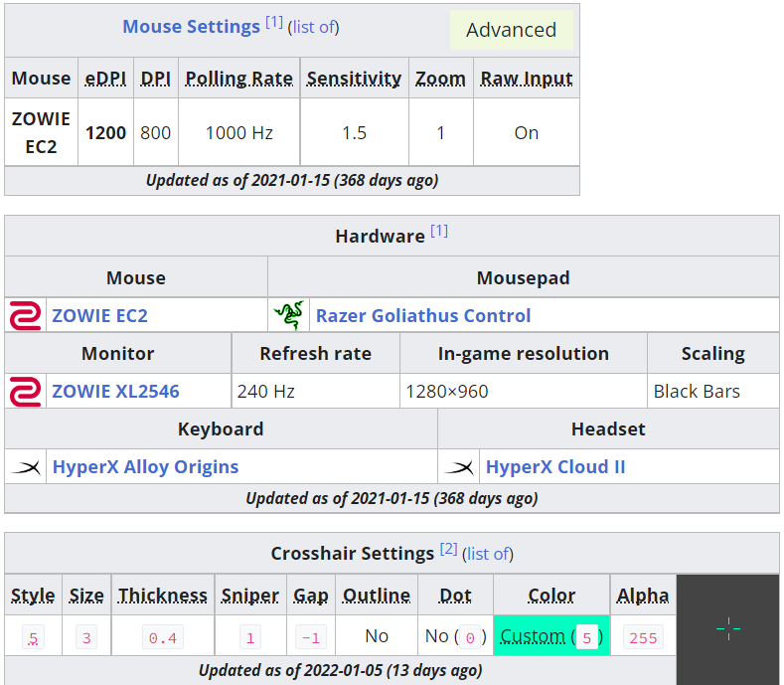784x685 pixels.
Task: Click the 1280×960 resolution cell
Action: click(x=523, y=392)
